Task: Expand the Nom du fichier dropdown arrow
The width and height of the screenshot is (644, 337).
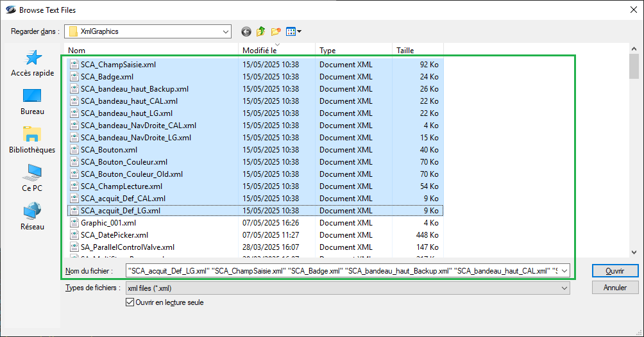Action: [x=564, y=271]
